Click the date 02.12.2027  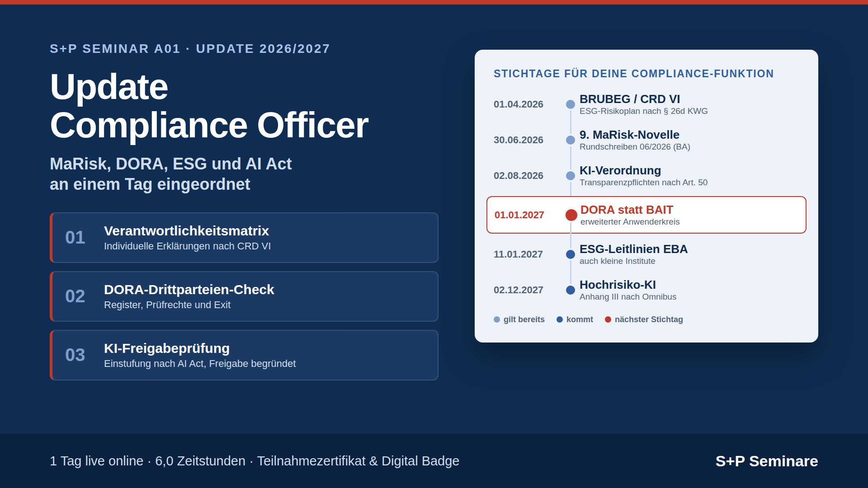pos(519,290)
